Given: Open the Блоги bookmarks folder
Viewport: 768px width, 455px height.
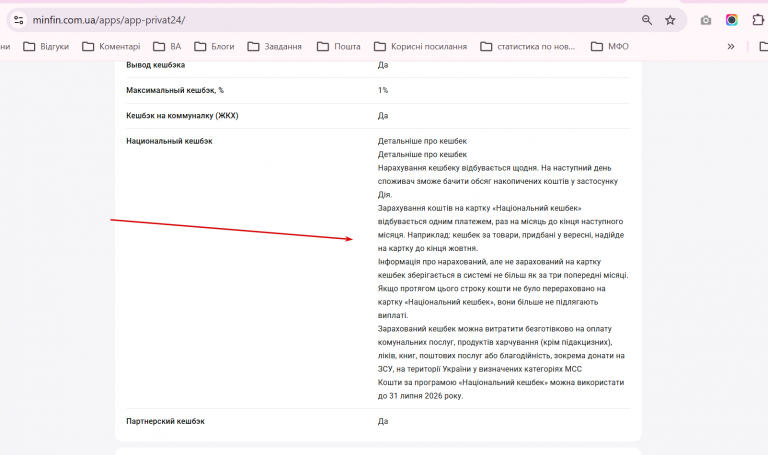Looking at the screenshot, I should click(214, 47).
